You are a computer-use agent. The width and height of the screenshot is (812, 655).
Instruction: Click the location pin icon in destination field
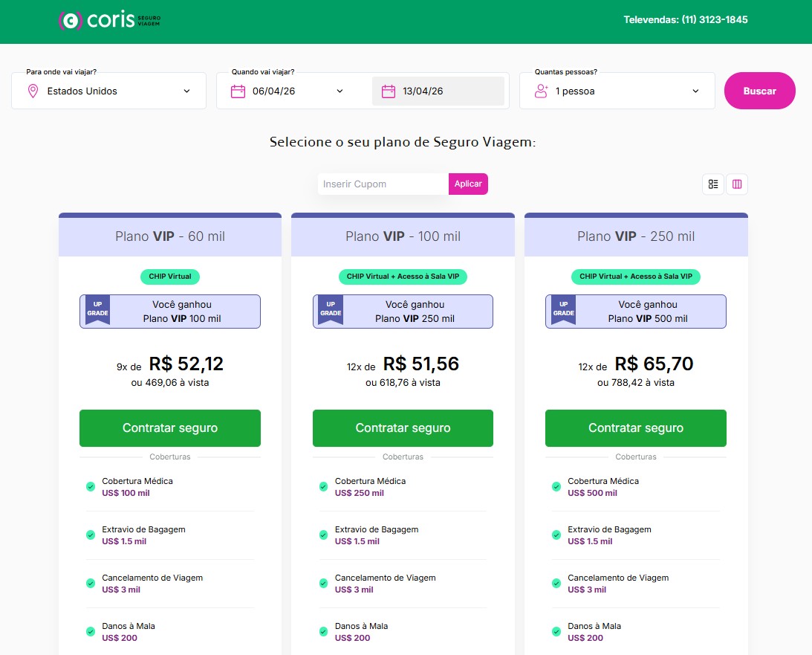coord(33,91)
